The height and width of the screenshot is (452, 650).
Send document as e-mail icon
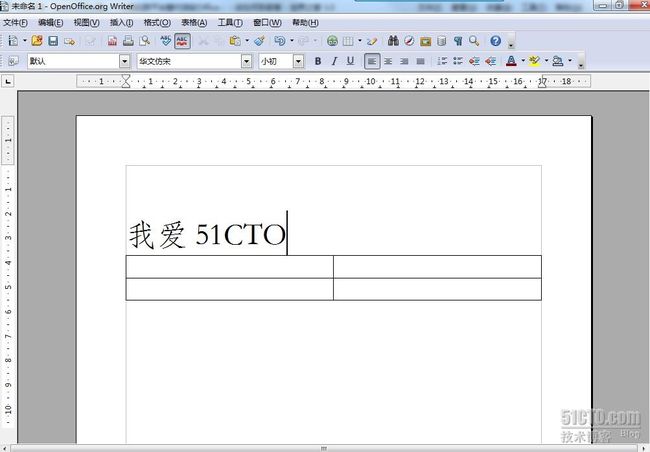pyautogui.click(x=70, y=41)
